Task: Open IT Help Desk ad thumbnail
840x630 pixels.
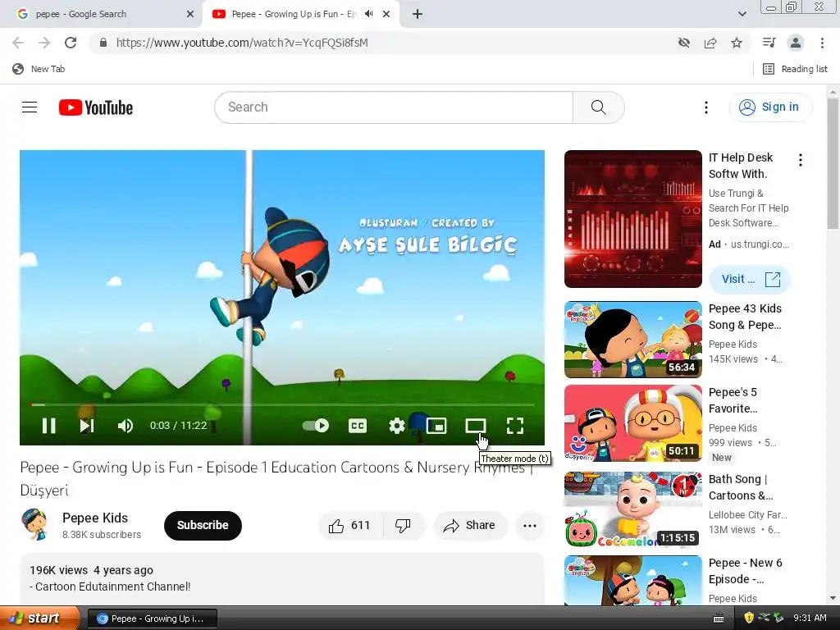Action: click(632, 219)
